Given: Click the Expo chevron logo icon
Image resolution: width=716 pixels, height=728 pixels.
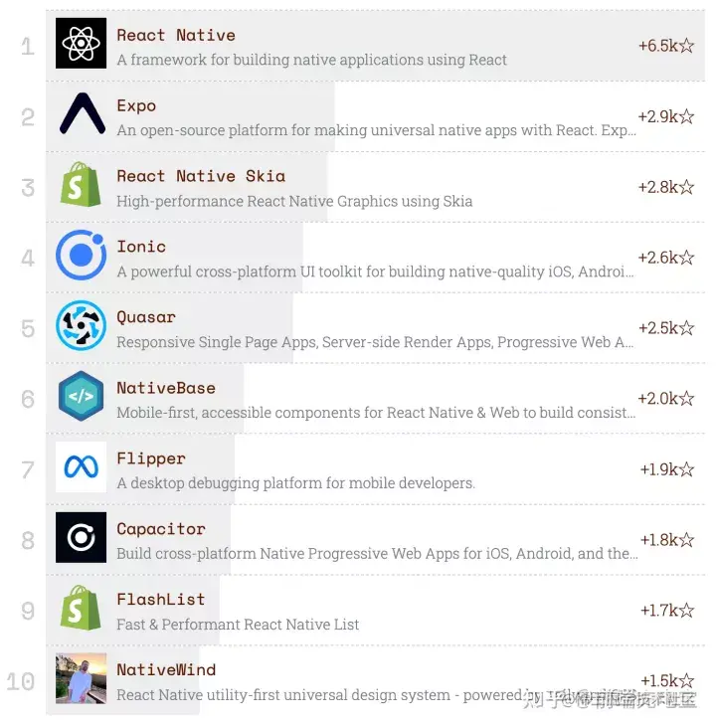Looking at the screenshot, I should pos(83,113).
